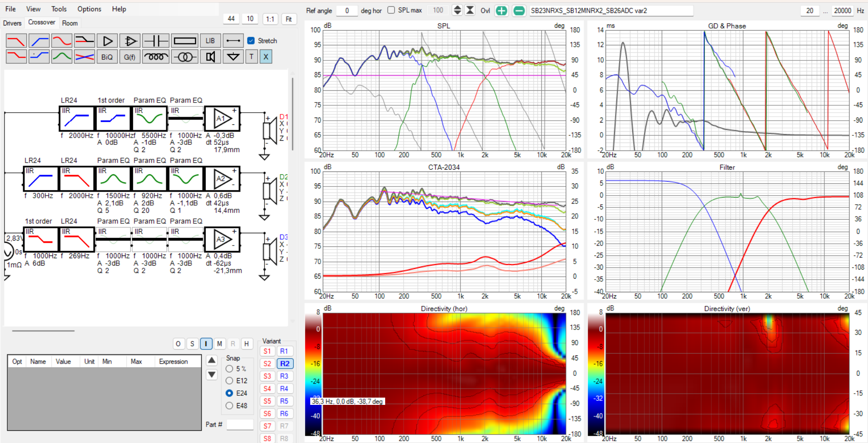Toggle the M mode button
868x443 pixels.
pos(219,344)
